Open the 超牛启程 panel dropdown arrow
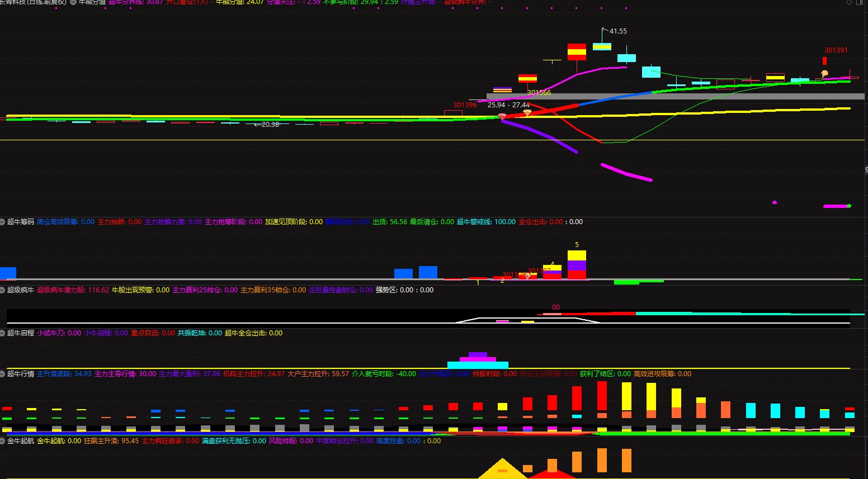The width and height of the screenshot is (868, 479). tap(3, 333)
